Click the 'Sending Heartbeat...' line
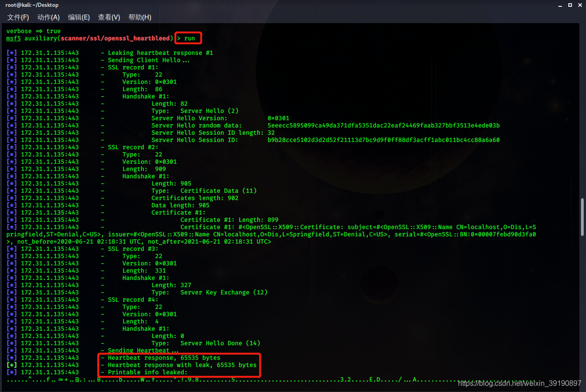Image resolution: width=586 pixels, height=392 pixels. (143, 351)
